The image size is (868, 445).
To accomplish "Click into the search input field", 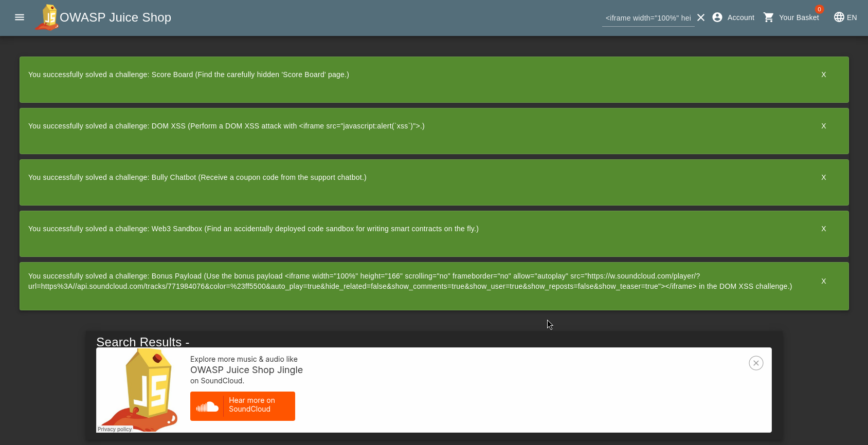I will (647, 18).
